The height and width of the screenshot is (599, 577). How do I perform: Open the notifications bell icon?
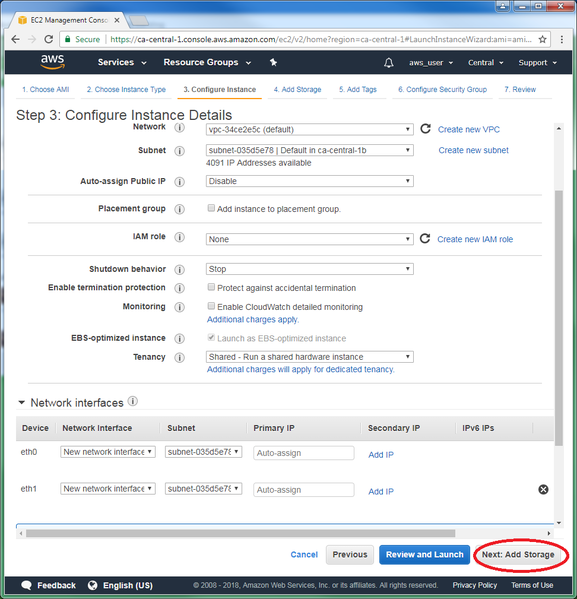(x=389, y=63)
